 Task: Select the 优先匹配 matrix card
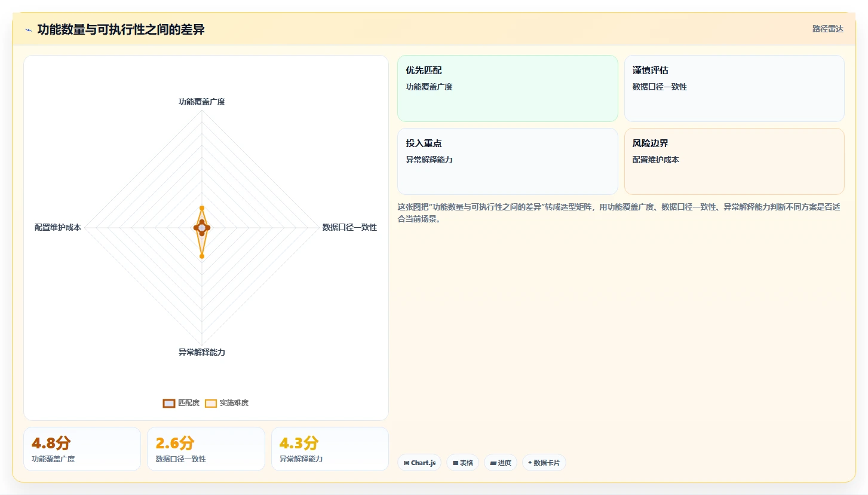click(x=508, y=88)
